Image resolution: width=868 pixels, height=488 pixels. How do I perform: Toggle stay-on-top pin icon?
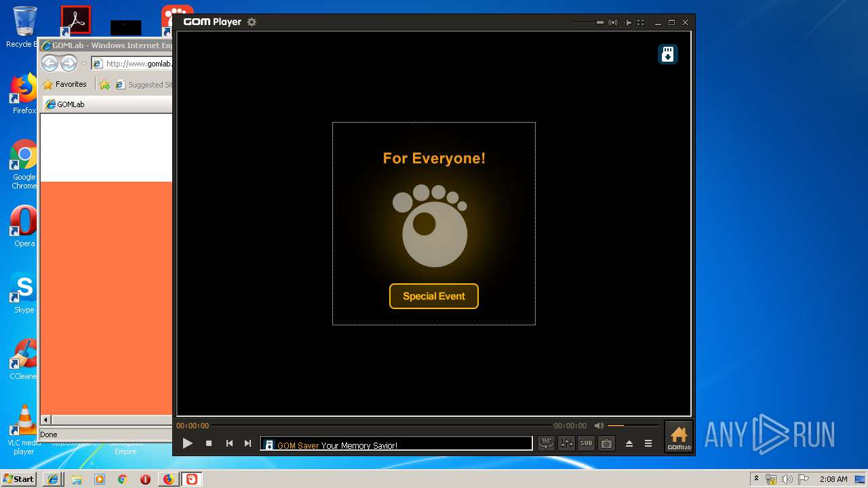point(628,22)
